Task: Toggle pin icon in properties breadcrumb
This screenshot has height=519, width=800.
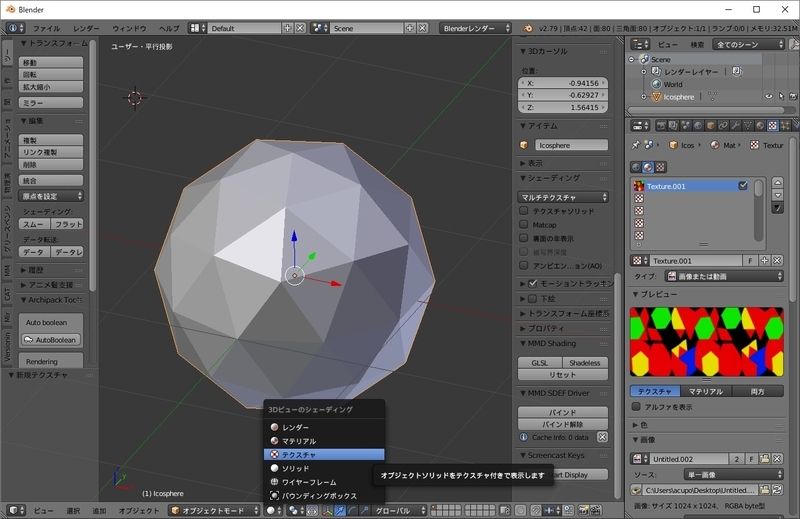Action: point(636,145)
